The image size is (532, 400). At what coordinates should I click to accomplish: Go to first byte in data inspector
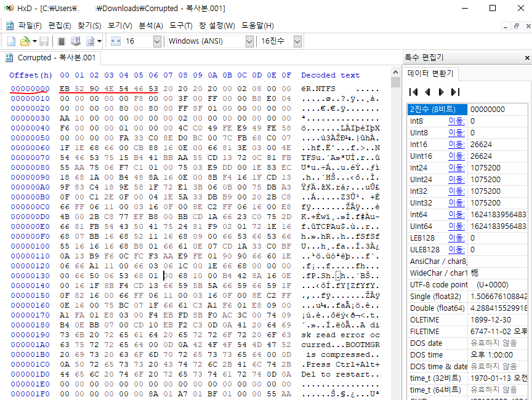413,92
